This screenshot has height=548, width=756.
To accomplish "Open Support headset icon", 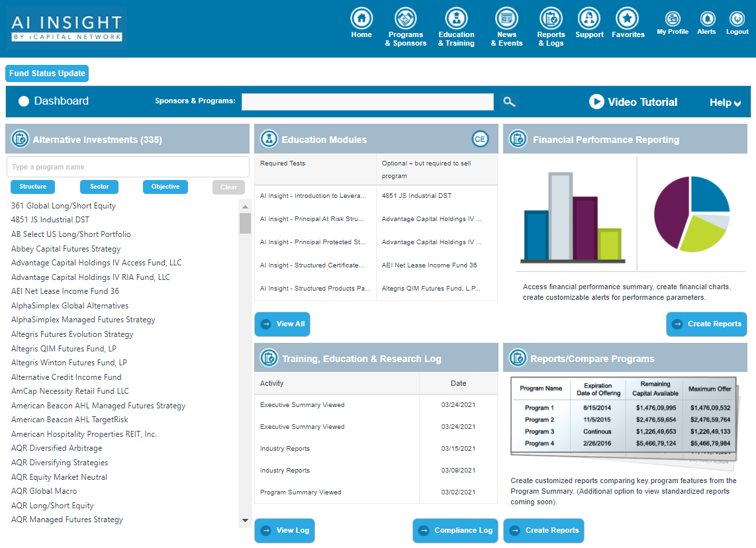I will (x=589, y=19).
